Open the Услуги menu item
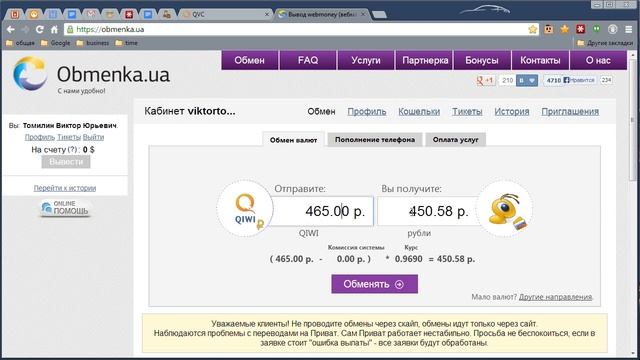Viewport: 640px width, 360px height. pyautogui.click(x=366, y=60)
